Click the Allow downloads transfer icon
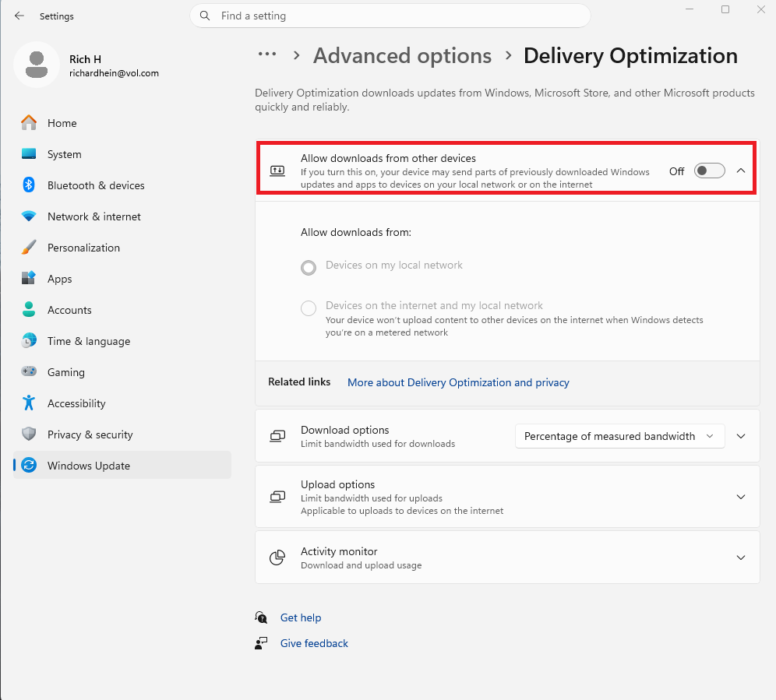This screenshot has height=700, width=776. click(x=277, y=171)
